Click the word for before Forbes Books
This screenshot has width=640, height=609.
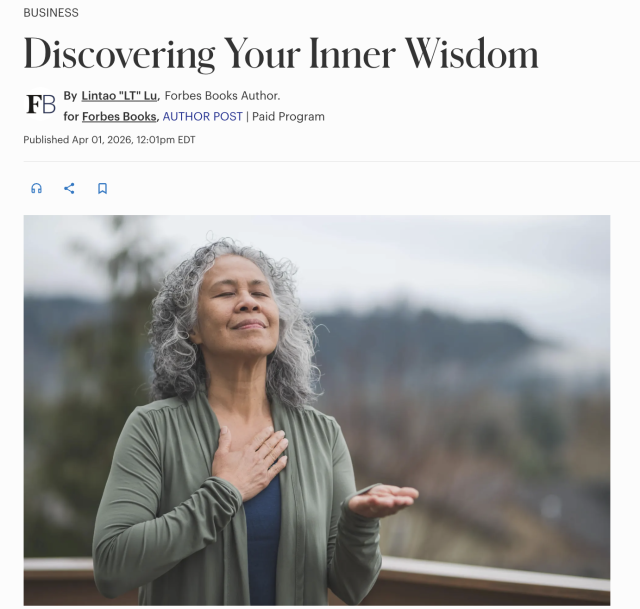[x=71, y=117]
